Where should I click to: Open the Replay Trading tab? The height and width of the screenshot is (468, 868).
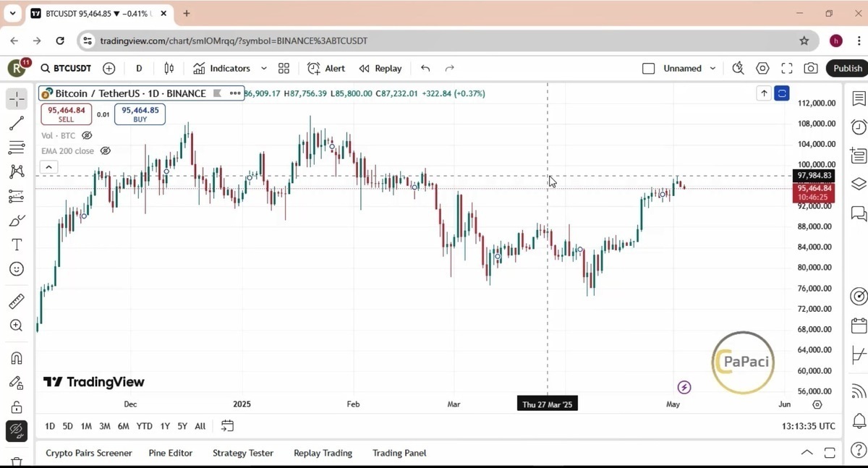click(323, 453)
